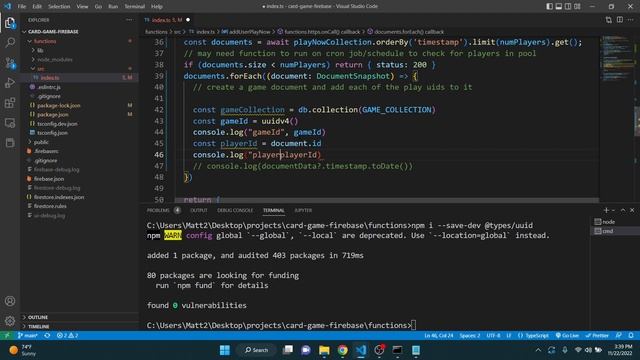Open the Remote Explorer view
The image size is (640, 360).
(10, 123)
